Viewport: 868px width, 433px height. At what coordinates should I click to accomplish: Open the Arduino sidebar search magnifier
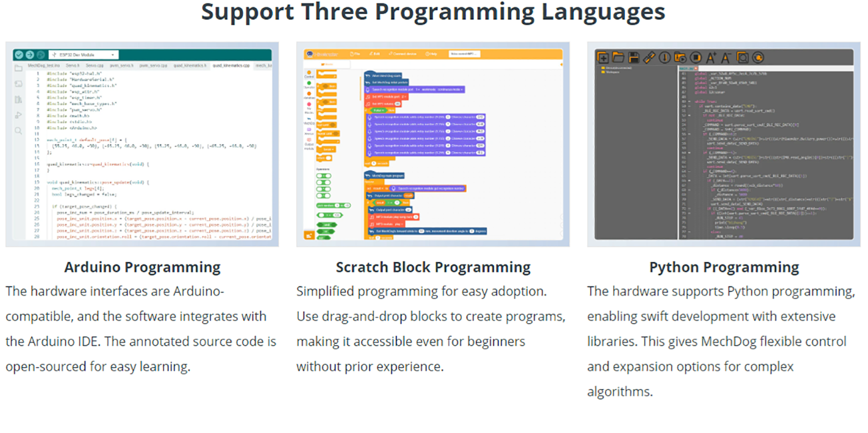[19, 131]
